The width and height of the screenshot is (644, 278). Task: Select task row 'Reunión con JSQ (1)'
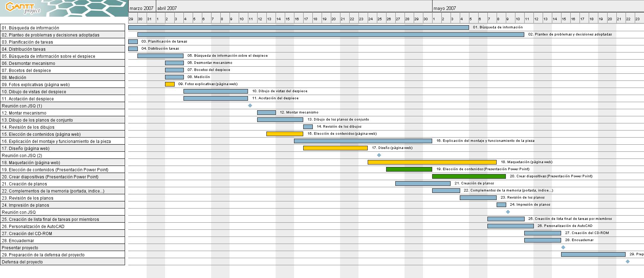62,106
